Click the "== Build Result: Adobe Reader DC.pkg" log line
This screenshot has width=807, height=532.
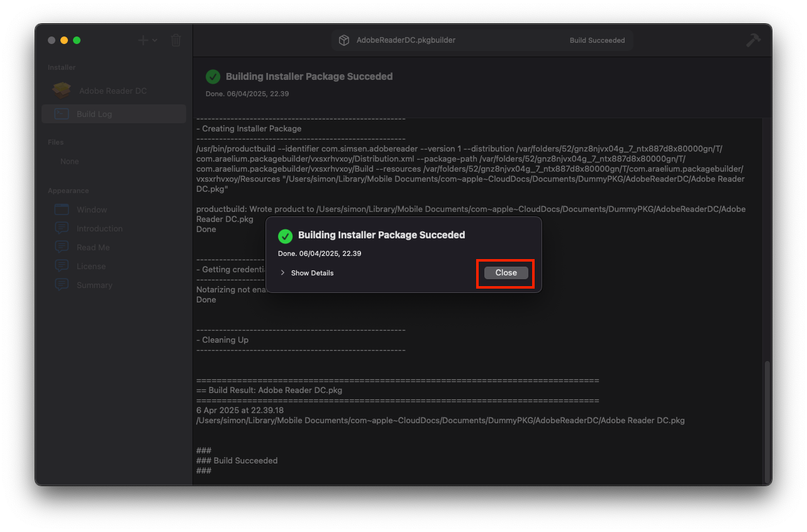(x=269, y=390)
